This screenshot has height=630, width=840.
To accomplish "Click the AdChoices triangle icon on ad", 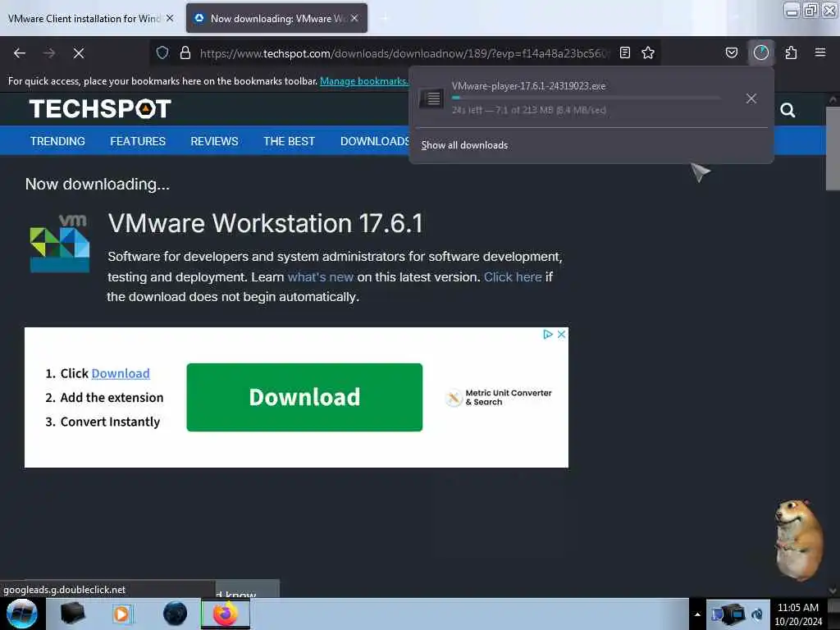I will 547,335.
